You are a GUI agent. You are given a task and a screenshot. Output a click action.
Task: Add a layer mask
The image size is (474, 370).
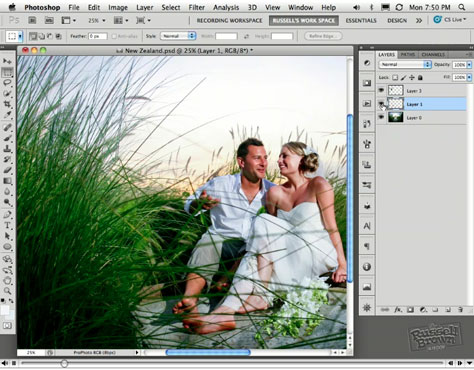pos(410,310)
